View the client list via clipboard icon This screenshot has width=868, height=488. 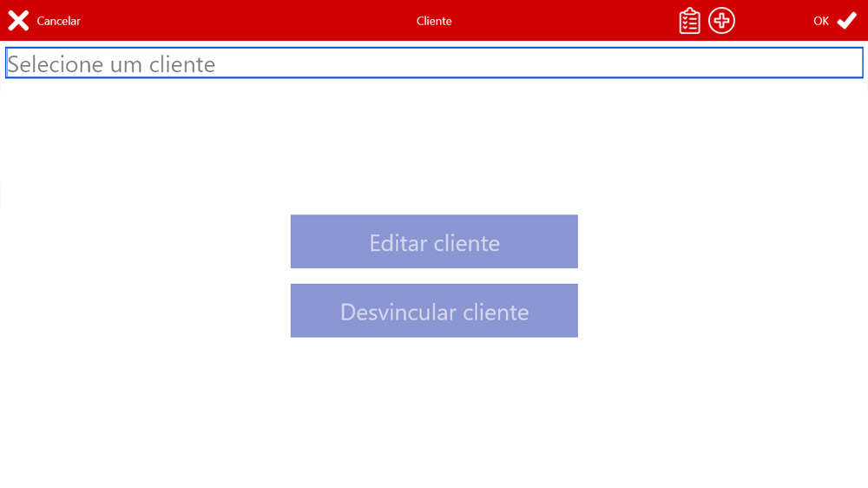[689, 21]
